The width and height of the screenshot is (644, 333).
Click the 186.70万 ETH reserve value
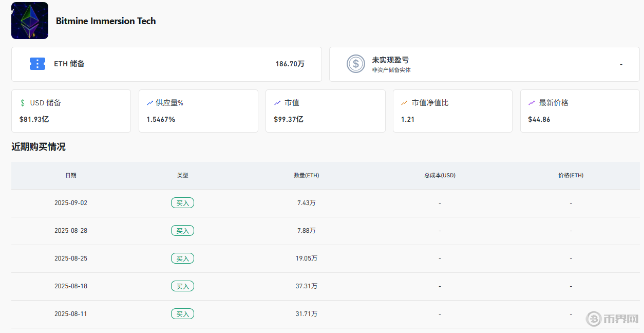pos(290,64)
